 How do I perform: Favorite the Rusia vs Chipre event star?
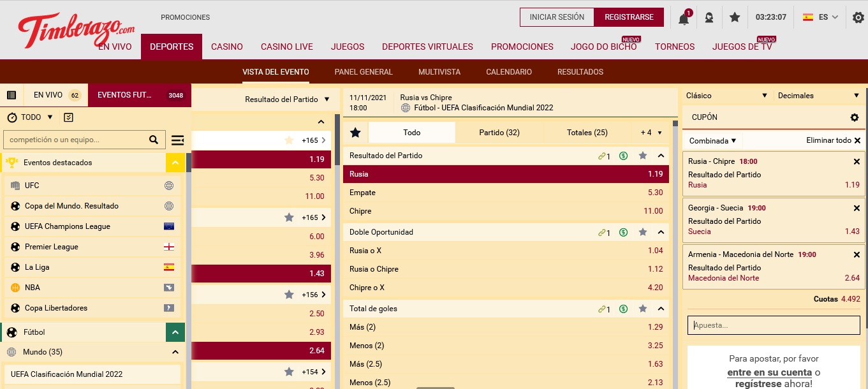point(355,133)
